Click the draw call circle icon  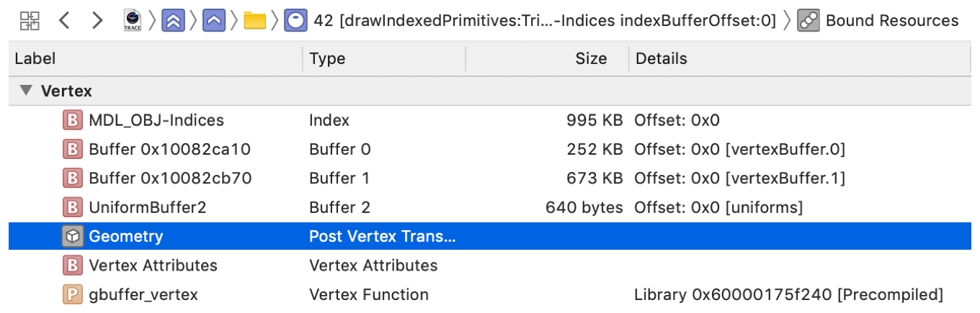295,20
